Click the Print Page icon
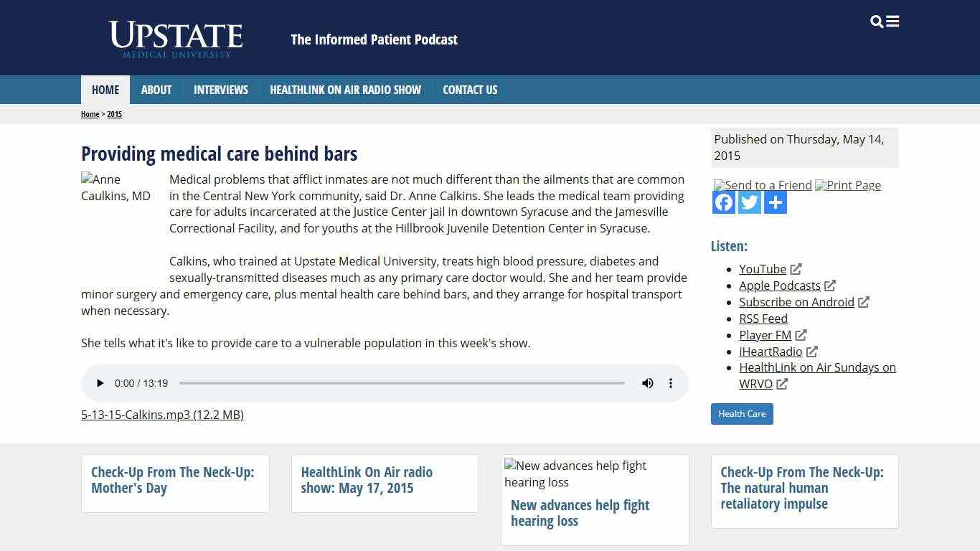Image resolution: width=980 pixels, height=551 pixels. [848, 185]
